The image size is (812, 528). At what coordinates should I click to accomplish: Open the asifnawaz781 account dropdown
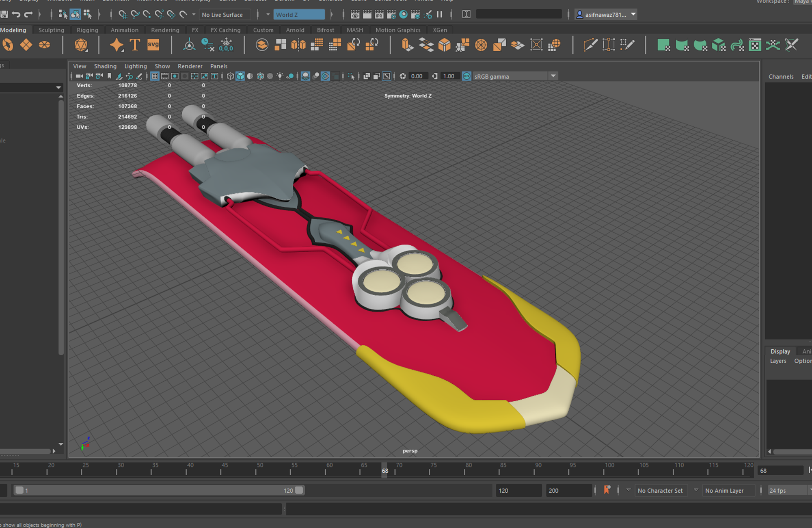606,15
